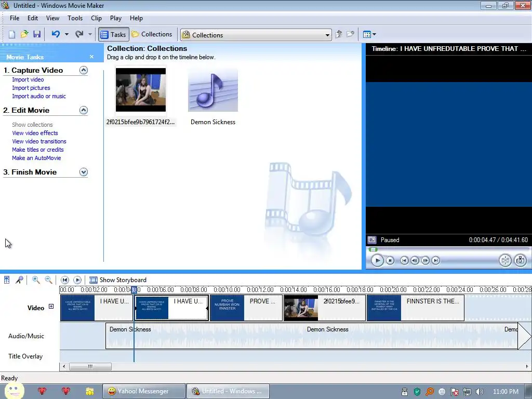Click the preview Back button
The width and height of the screenshot is (532, 399).
click(404, 261)
